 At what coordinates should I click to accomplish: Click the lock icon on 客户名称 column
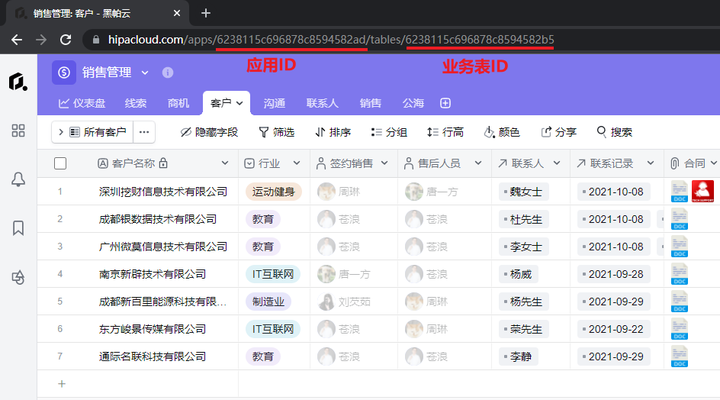[x=163, y=163]
